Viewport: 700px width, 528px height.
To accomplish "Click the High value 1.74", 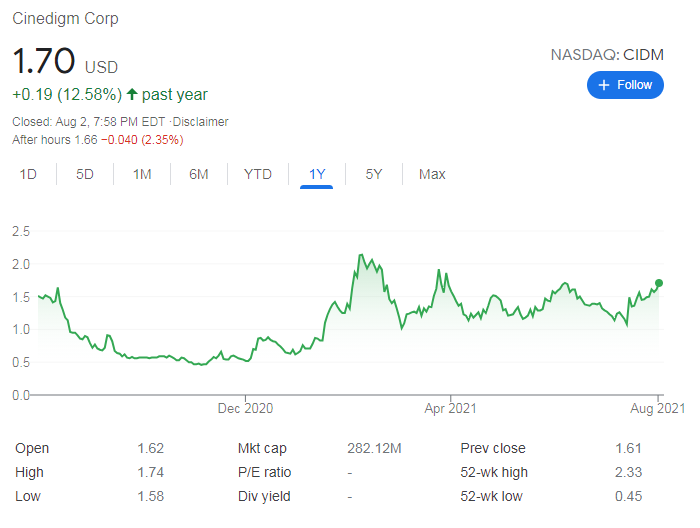I will click(150, 472).
